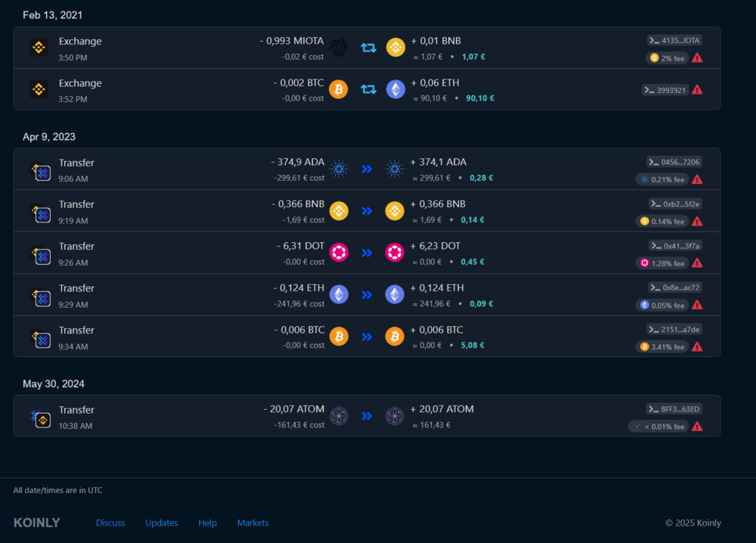The height and width of the screenshot is (543, 756).
Task: Click the Feb 13, 2021 date heading
Action: 53,15
